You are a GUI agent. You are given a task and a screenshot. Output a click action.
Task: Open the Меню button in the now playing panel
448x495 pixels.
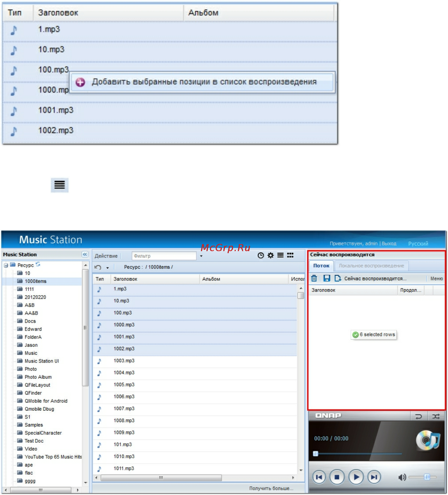click(x=436, y=278)
